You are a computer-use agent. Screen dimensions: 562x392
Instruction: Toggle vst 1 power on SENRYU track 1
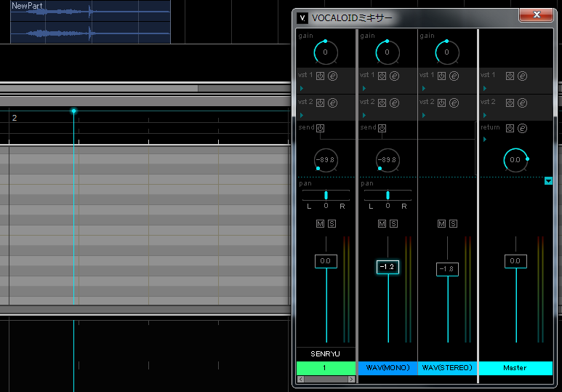pyautogui.click(x=320, y=76)
